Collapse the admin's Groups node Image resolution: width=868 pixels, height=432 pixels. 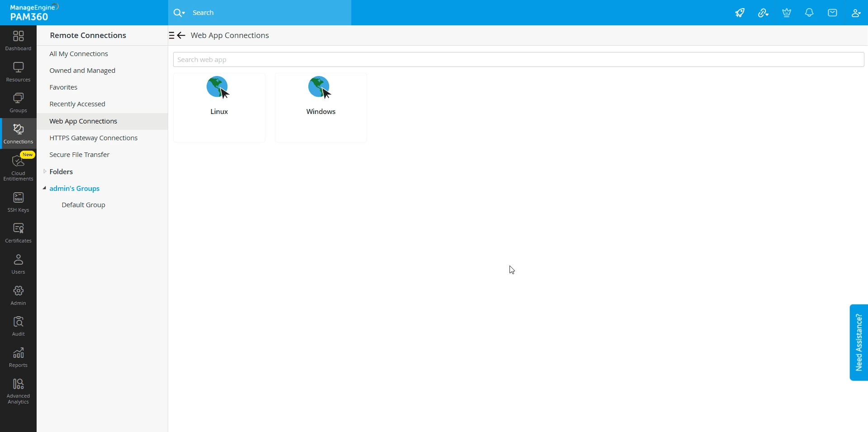[x=44, y=188]
